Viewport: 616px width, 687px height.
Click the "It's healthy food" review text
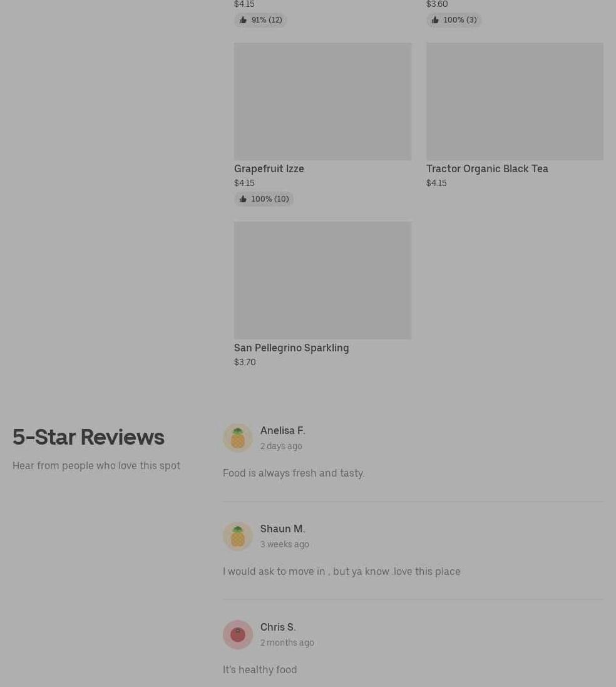tap(260, 670)
